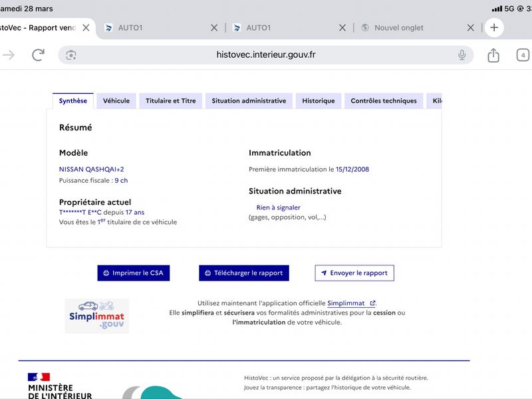Select the Synthèse tab
The width and height of the screenshot is (532, 399).
pos(73,101)
